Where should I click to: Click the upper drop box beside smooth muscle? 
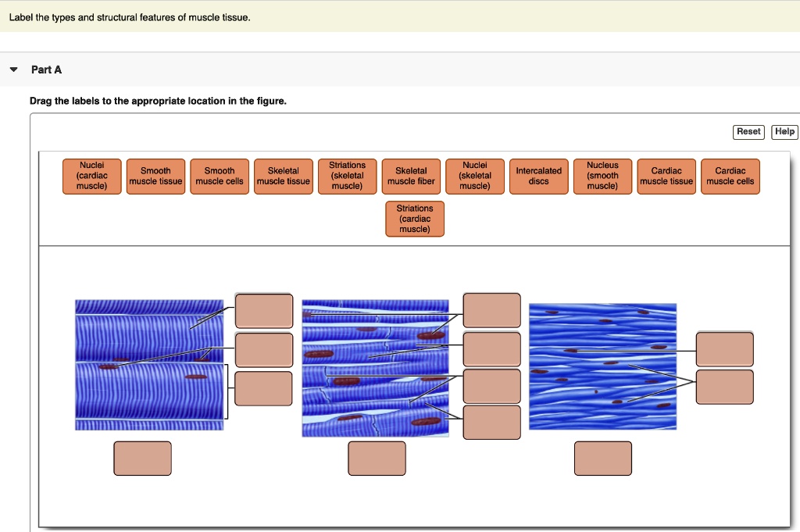pyautogui.click(x=724, y=349)
